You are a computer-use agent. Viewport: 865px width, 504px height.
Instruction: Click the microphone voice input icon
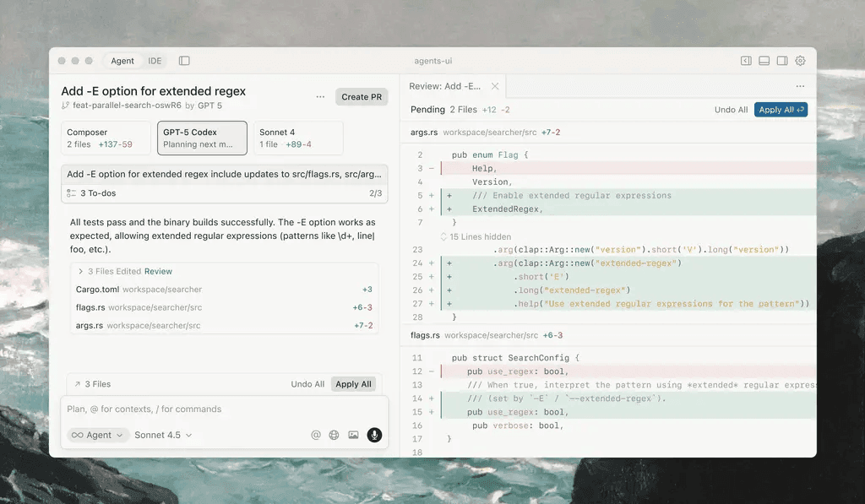(374, 435)
